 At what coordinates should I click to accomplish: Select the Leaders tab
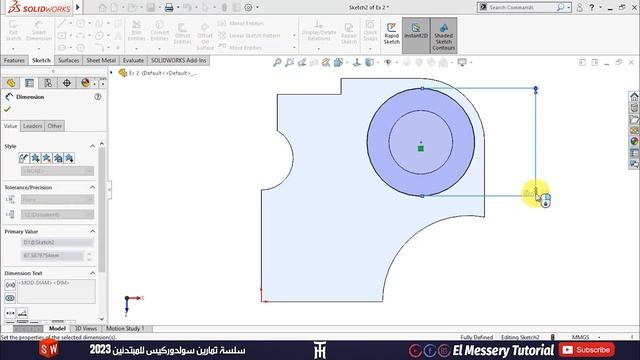pyautogui.click(x=32, y=126)
